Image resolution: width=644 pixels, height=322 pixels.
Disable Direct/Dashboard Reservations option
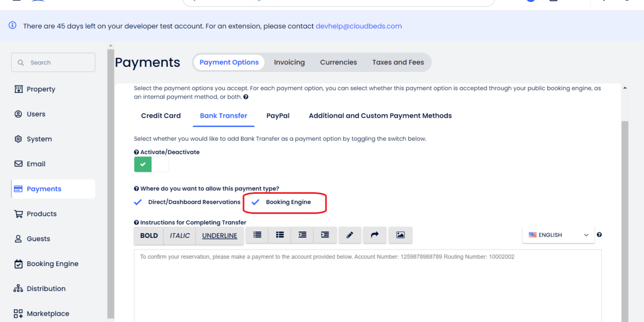click(x=137, y=202)
